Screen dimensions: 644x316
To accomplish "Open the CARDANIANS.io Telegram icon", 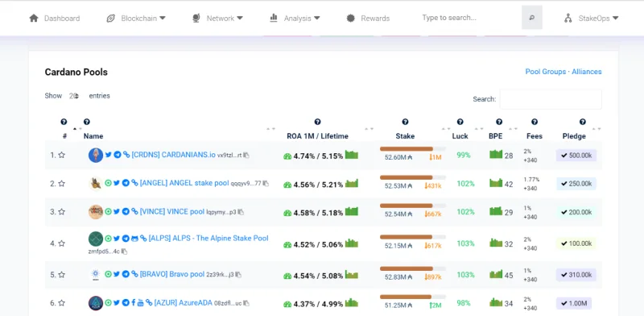I will 118,155.
